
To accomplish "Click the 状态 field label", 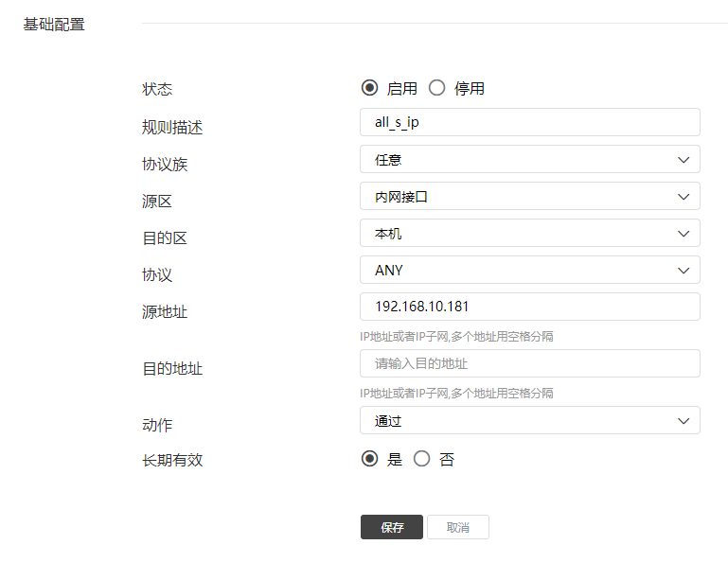I will (x=157, y=89).
